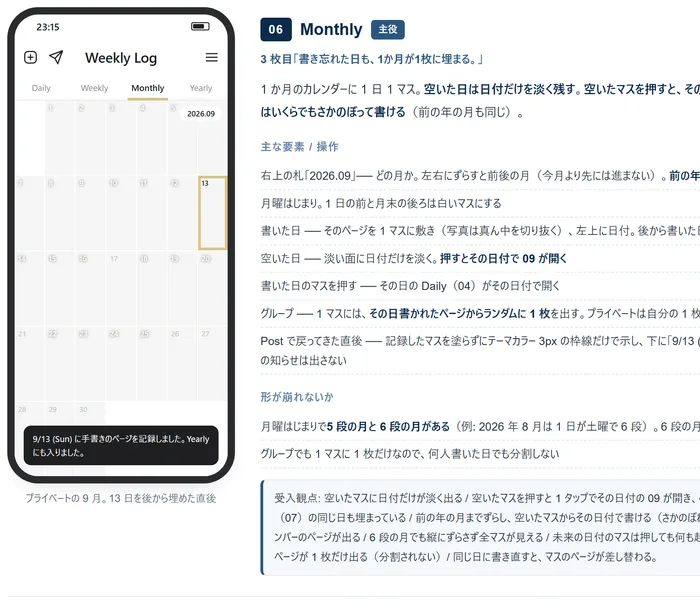Tap the empty day 2 cell
Image resolution: width=700 pixels, height=604 pixels.
coord(91,138)
